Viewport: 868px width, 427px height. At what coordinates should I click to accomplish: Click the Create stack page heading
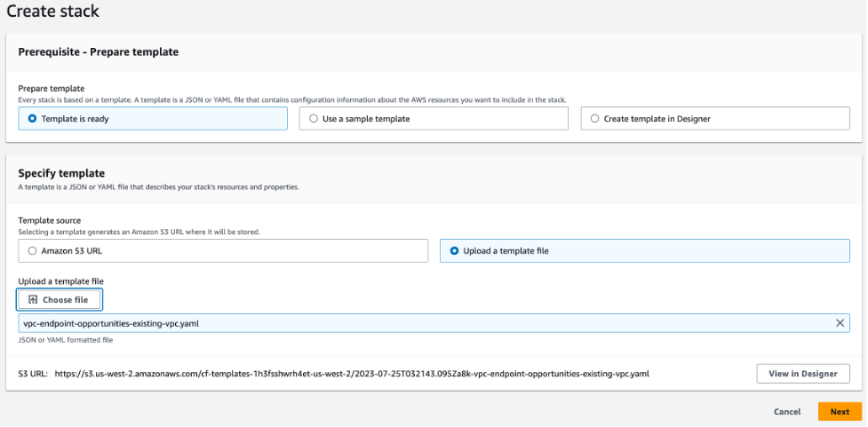pos(53,11)
